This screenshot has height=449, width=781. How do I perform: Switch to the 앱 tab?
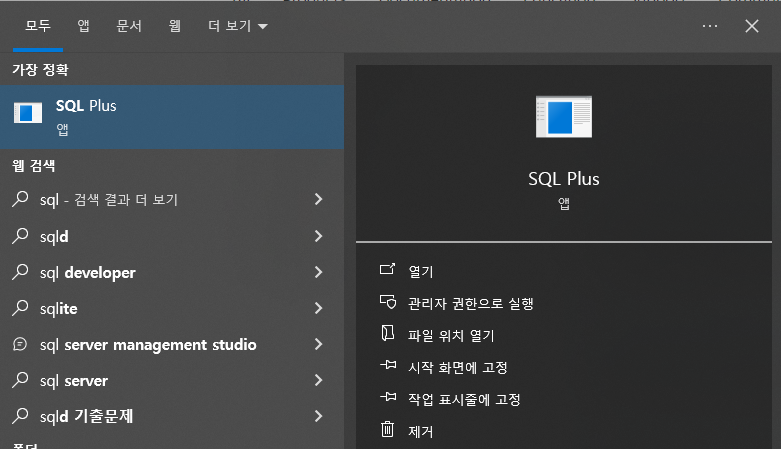(x=83, y=26)
